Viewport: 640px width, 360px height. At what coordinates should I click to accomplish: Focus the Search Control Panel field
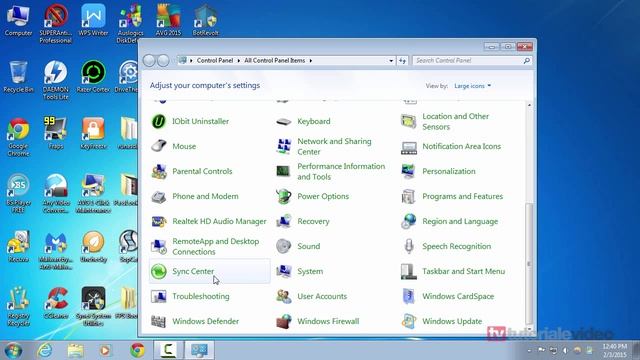click(x=472, y=60)
